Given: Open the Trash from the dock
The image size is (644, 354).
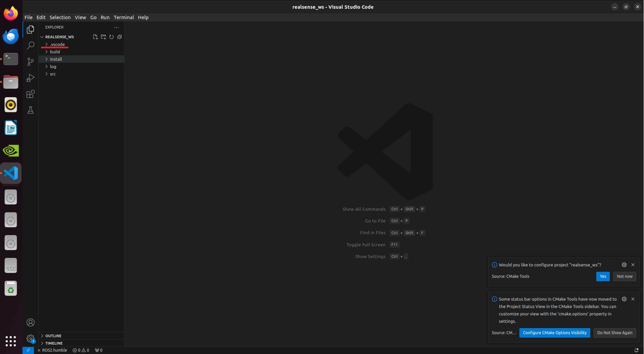Looking at the screenshot, I should (x=11, y=289).
